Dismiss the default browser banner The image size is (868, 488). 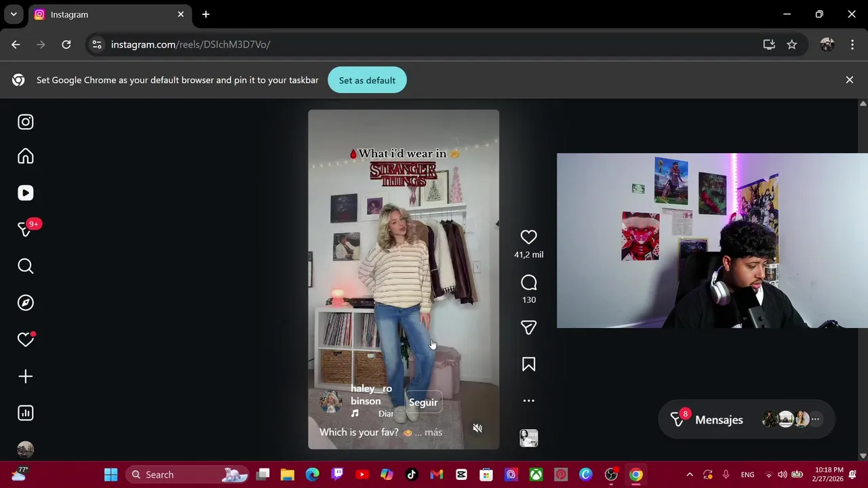[x=849, y=80]
